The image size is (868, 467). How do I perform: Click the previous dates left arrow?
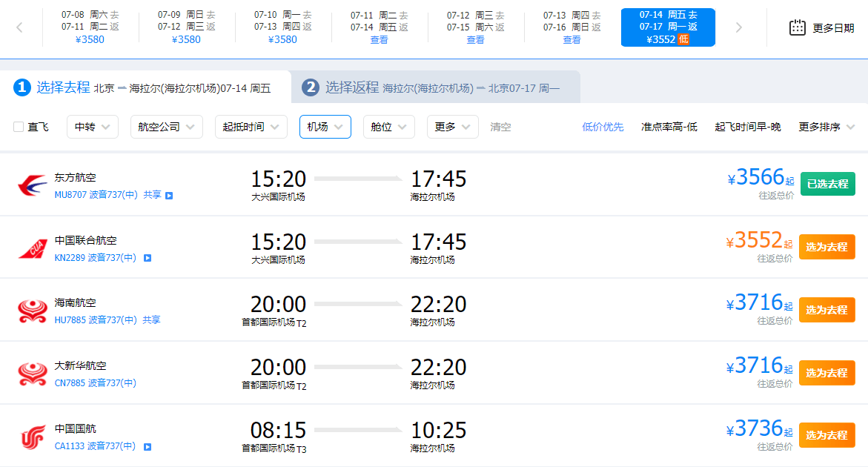[x=19, y=28]
